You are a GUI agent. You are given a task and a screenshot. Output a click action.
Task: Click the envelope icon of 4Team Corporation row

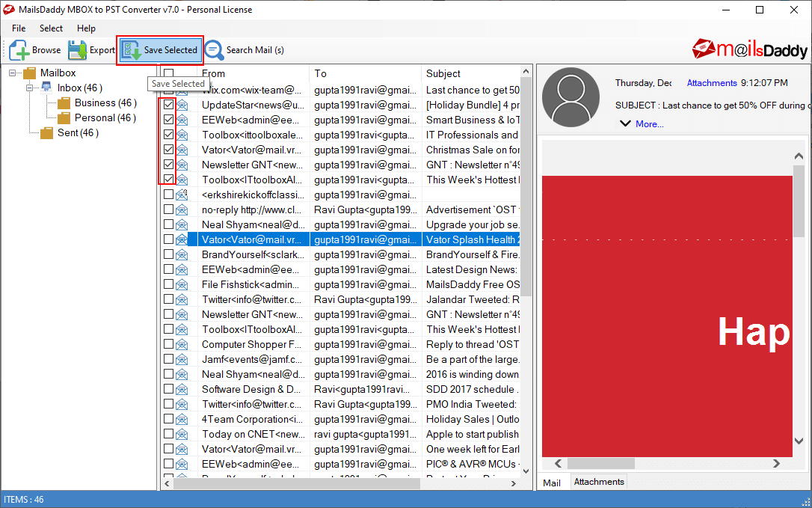182,420
